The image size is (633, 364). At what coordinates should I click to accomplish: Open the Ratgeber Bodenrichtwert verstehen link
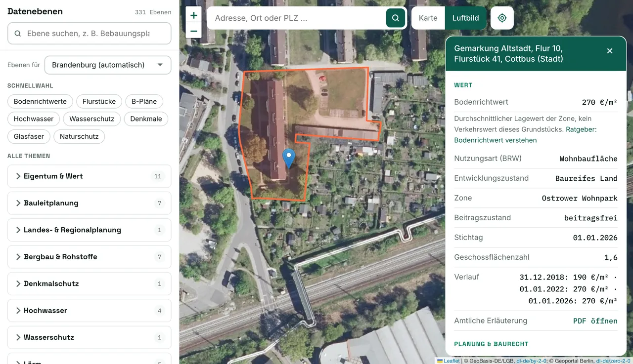click(x=496, y=140)
